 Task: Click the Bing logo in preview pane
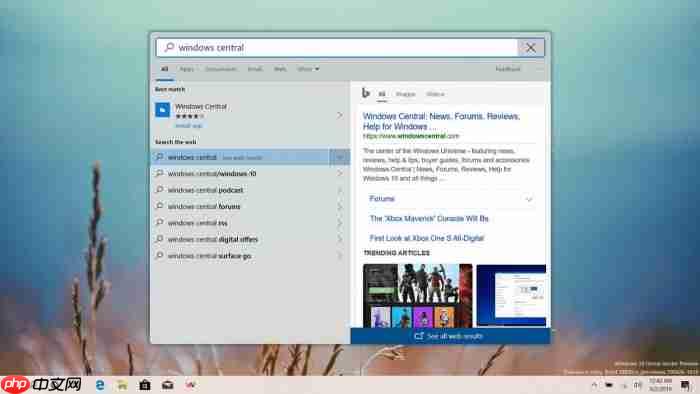pos(366,93)
